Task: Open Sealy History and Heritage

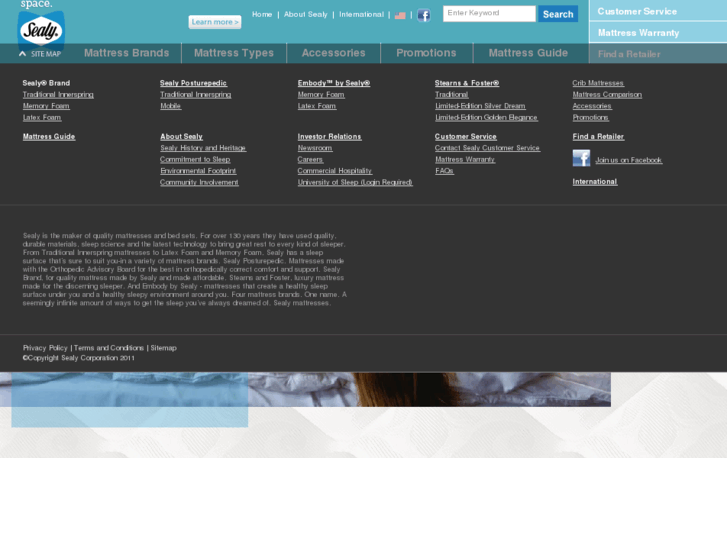Action: [x=203, y=148]
